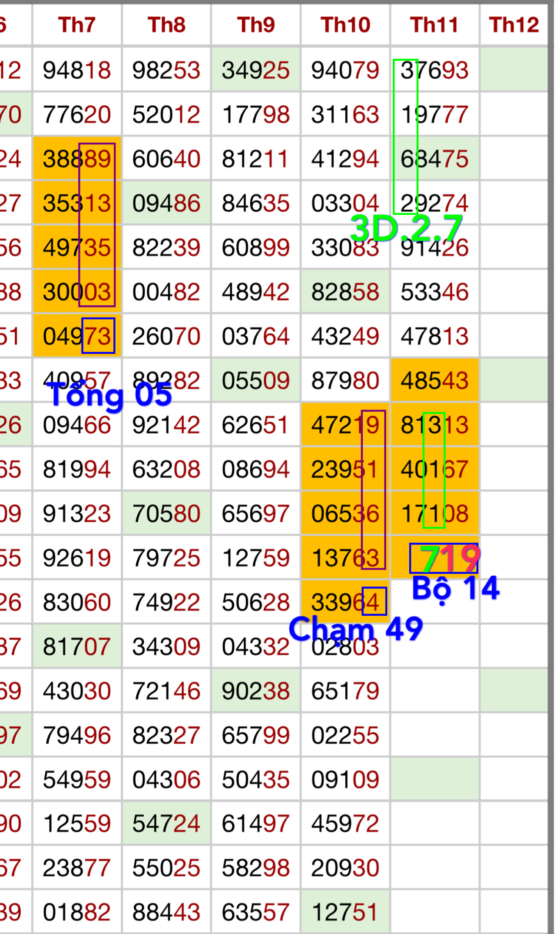The width and height of the screenshot is (560, 934).
Task: Click the blue "Chạm 49" annotation
Action: click(355, 629)
